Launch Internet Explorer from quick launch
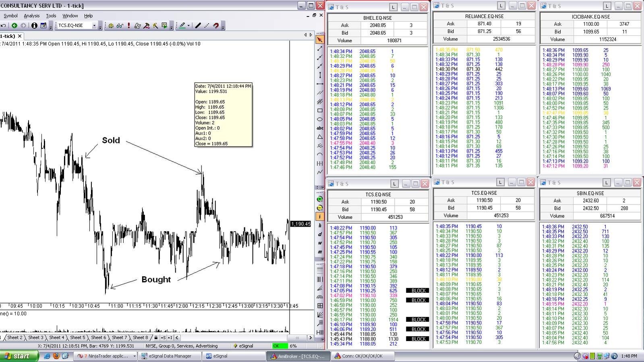This screenshot has width=644, height=362. click(x=47, y=356)
